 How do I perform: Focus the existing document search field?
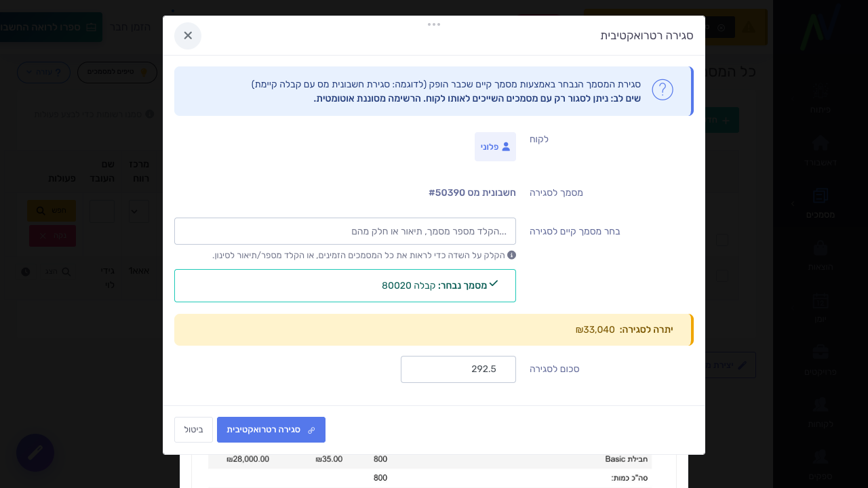(x=345, y=231)
